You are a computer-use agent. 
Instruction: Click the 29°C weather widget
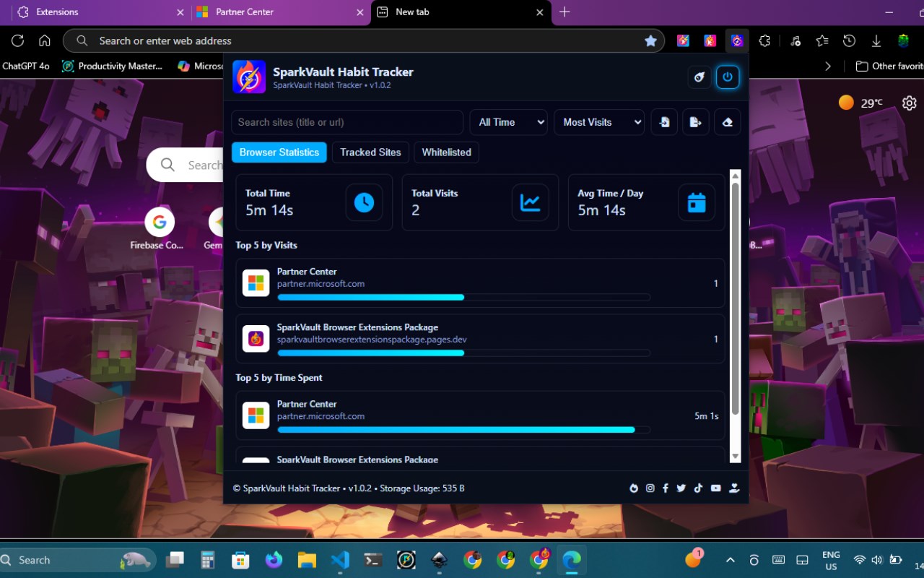click(x=860, y=103)
